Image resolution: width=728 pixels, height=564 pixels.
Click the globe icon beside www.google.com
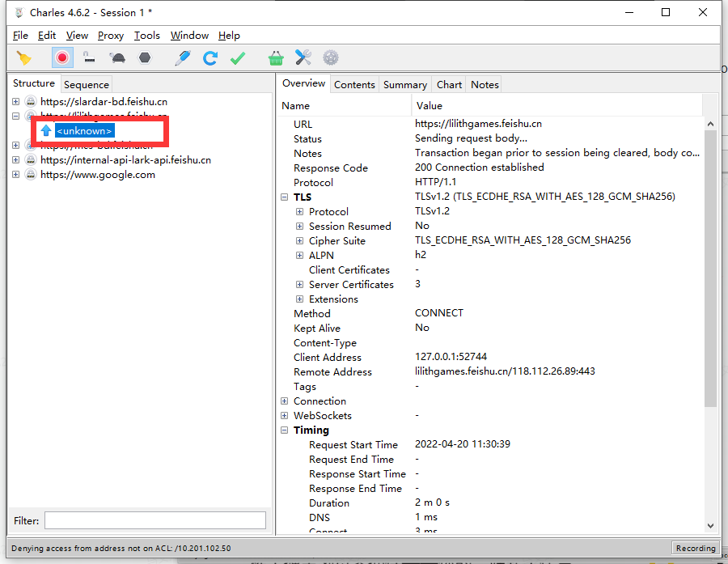coord(31,175)
